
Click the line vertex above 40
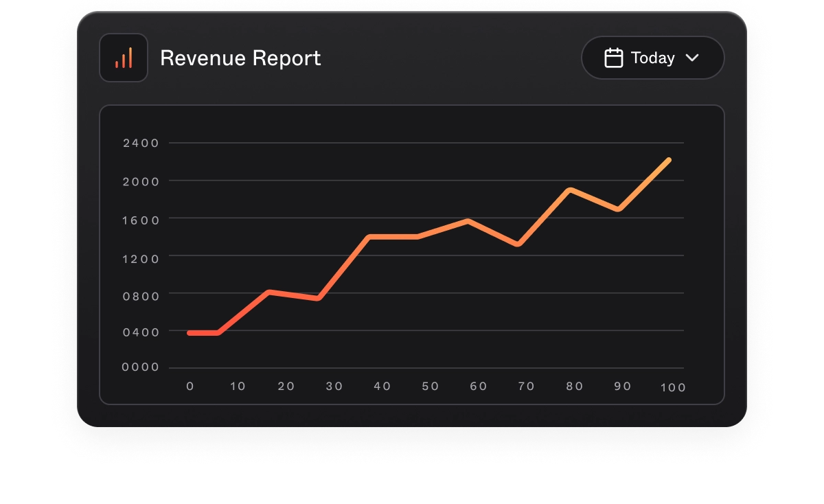click(x=369, y=237)
